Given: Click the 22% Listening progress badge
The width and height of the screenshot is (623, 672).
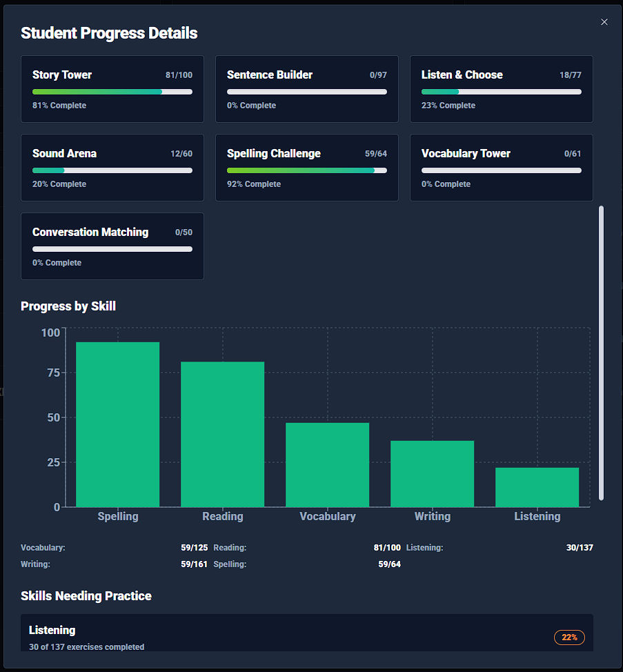Looking at the screenshot, I should point(569,637).
